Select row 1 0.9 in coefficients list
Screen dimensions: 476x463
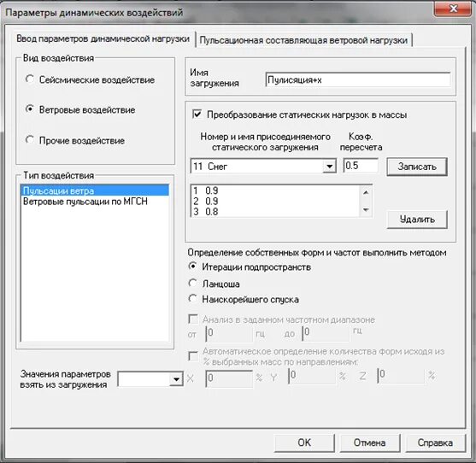point(275,190)
